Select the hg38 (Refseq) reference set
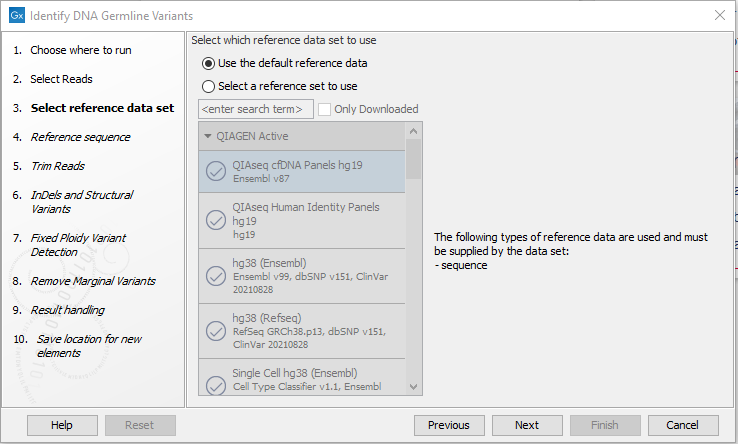Image resolution: width=738 pixels, height=444 pixels. click(x=302, y=331)
